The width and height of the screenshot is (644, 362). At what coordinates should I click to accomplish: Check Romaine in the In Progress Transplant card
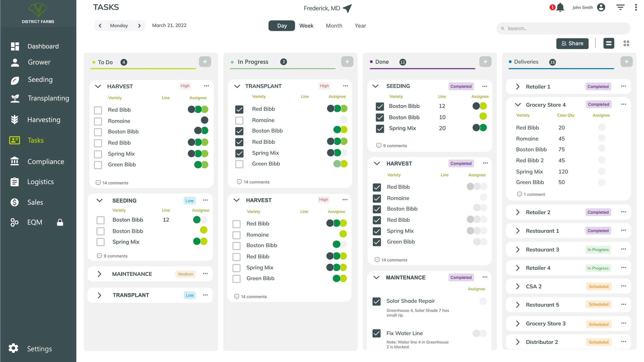pyautogui.click(x=239, y=120)
